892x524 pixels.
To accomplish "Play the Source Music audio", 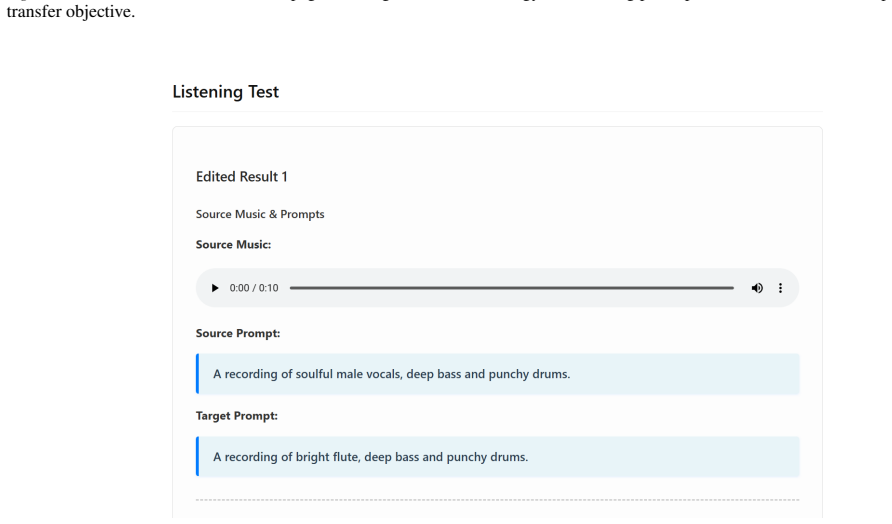I will click(x=214, y=288).
